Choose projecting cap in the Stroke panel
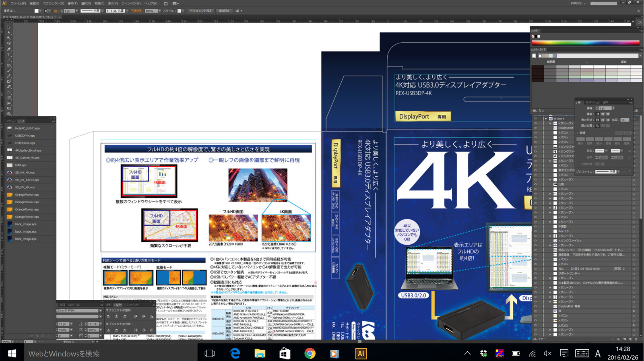This screenshot has height=361, width=644. click(x=608, y=114)
